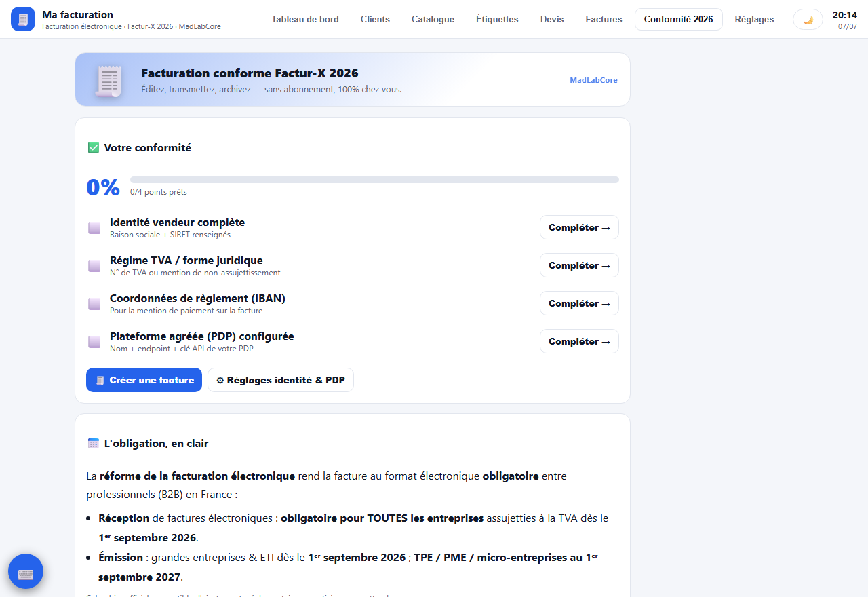Click the Identité vendeur complète label
Viewport: 868px width, 597px height.
[x=177, y=222]
